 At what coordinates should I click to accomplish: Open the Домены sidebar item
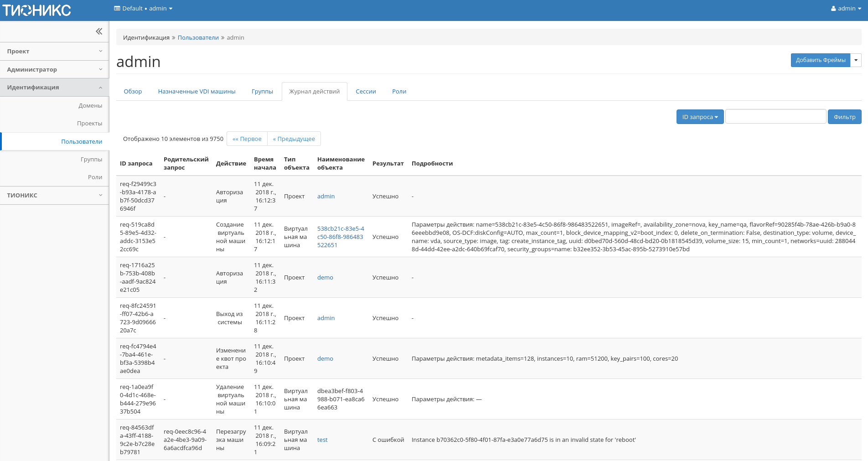90,106
